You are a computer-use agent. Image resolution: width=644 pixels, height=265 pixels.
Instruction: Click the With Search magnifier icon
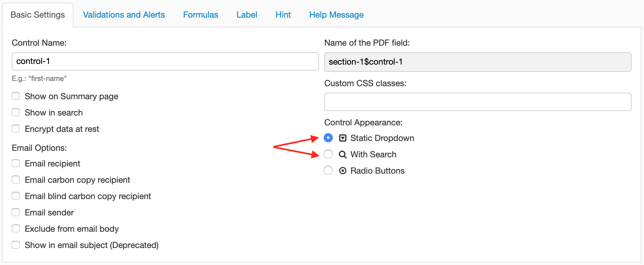[x=343, y=154]
